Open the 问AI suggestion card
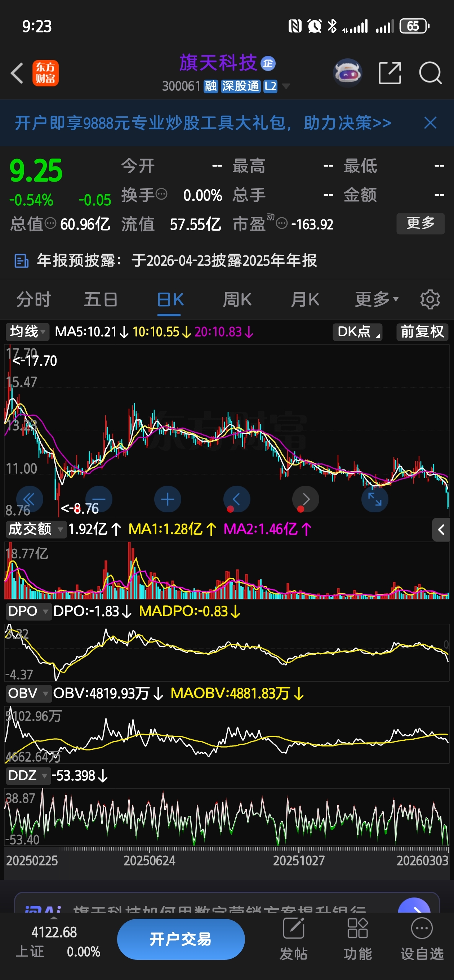 [227, 903]
